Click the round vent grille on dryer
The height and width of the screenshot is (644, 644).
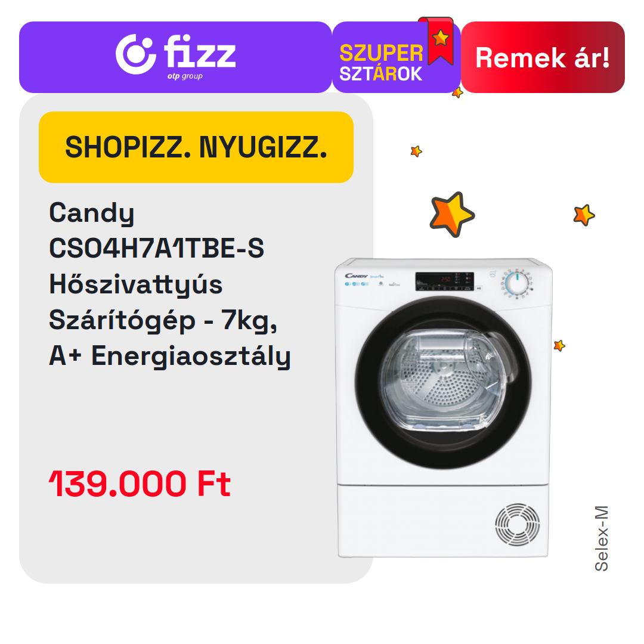(x=517, y=525)
